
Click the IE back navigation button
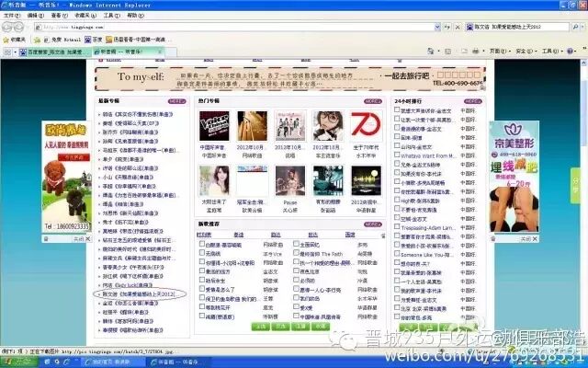[x=7, y=27]
